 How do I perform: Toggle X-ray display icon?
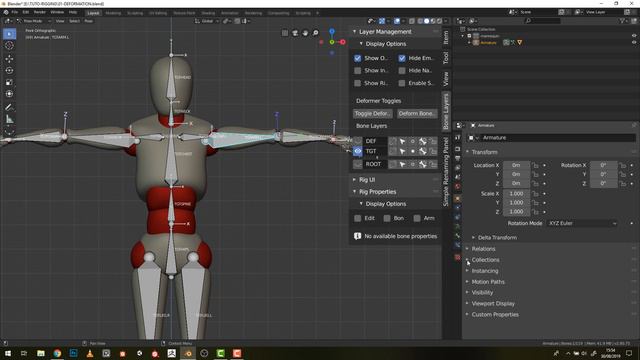(x=412, y=21)
